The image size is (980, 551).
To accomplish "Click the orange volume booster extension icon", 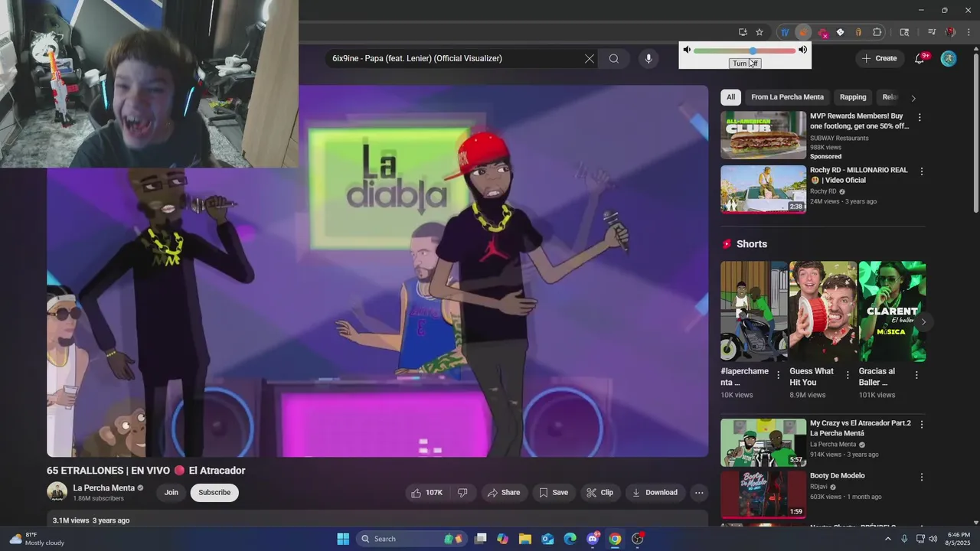I will tap(803, 32).
